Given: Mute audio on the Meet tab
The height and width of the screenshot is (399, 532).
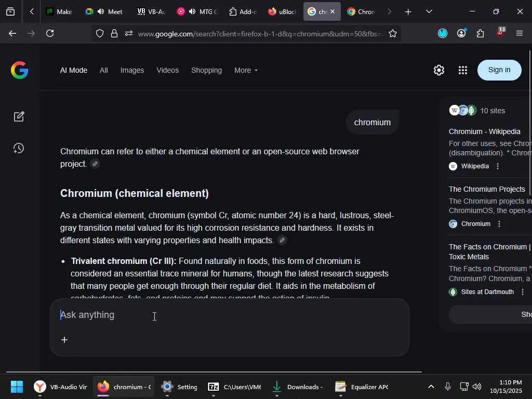Looking at the screenshot, I should pos(101,11).
